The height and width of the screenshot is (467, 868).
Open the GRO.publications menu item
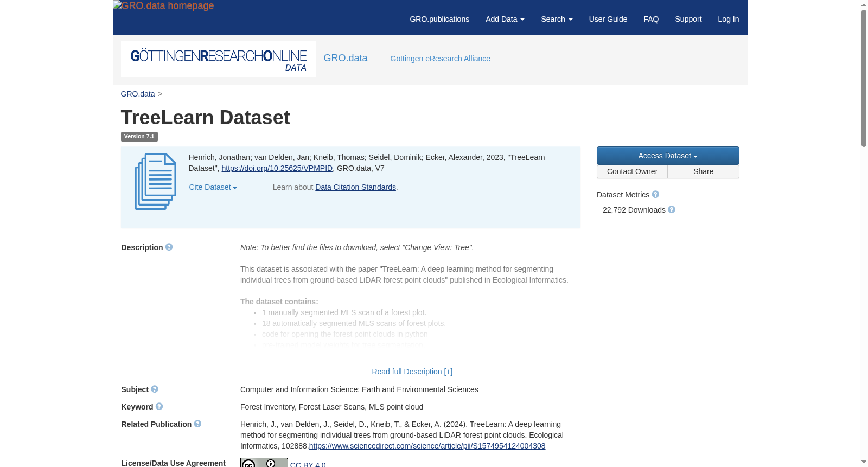pyautogui.click(x=439, y=19)
